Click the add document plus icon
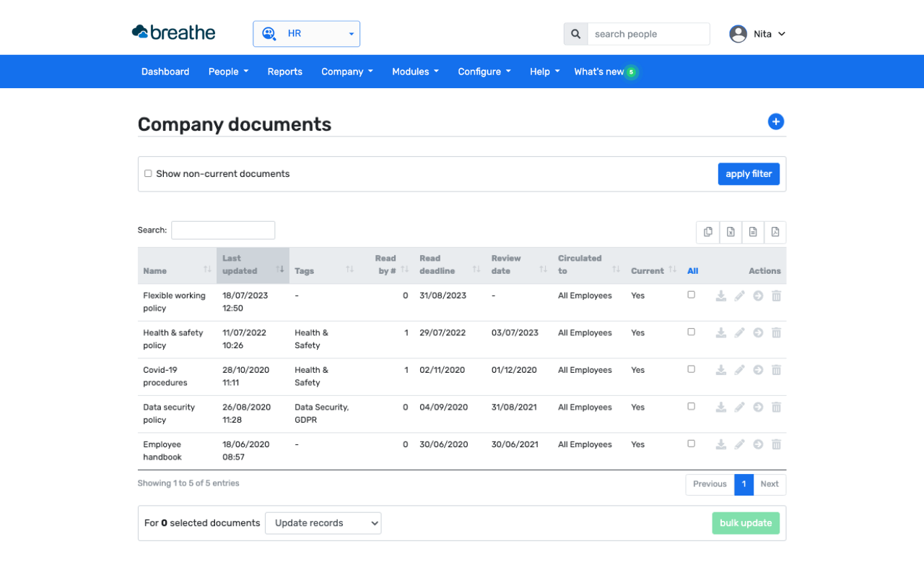This screenshot has height=578, width=924. click(776, 122)
